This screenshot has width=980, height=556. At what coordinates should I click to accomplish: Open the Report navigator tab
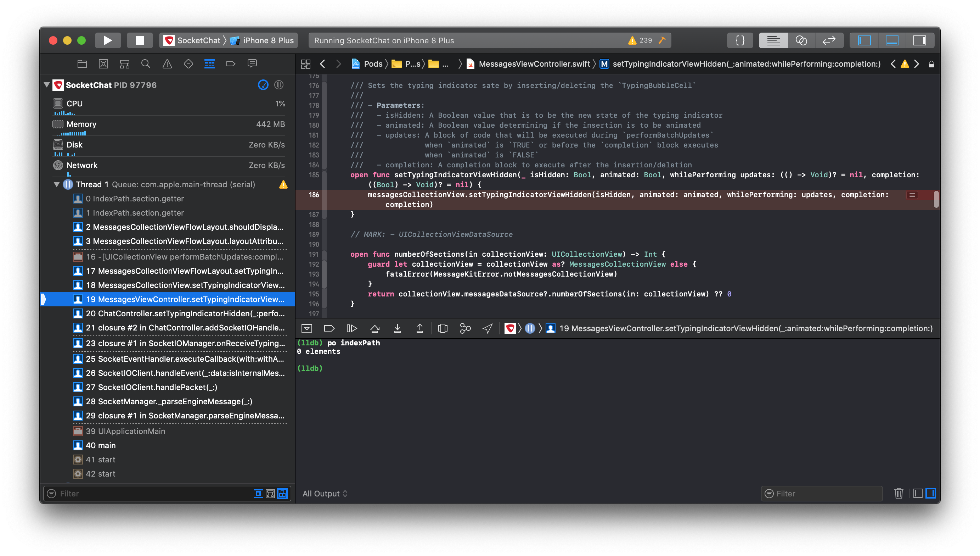pyautogui.click(x=252, y=64)
